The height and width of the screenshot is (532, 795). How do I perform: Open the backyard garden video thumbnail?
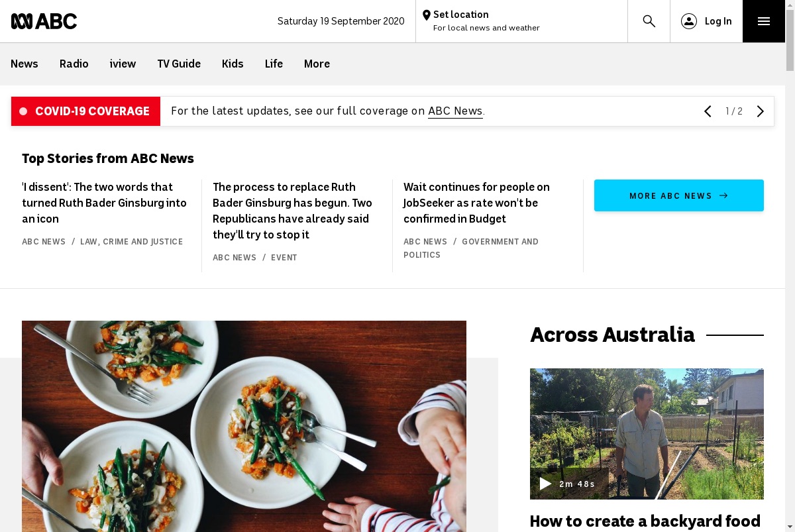(647, 434)
